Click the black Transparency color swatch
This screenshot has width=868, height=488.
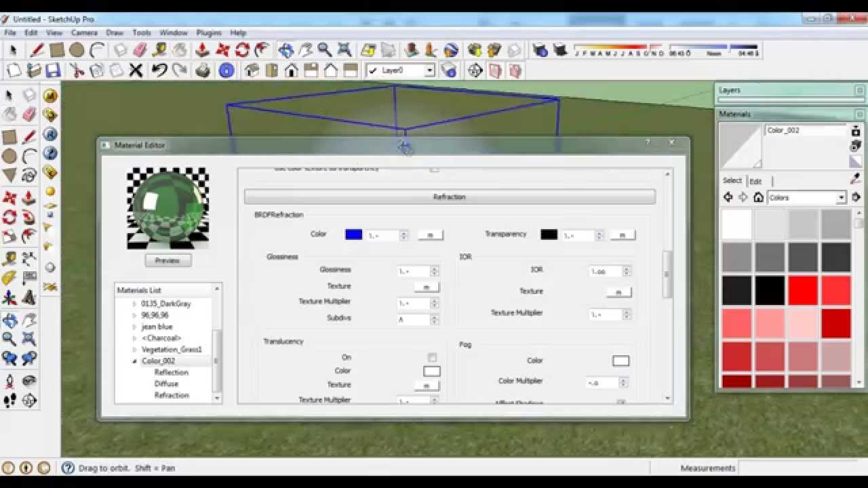[x=549, y=235]
